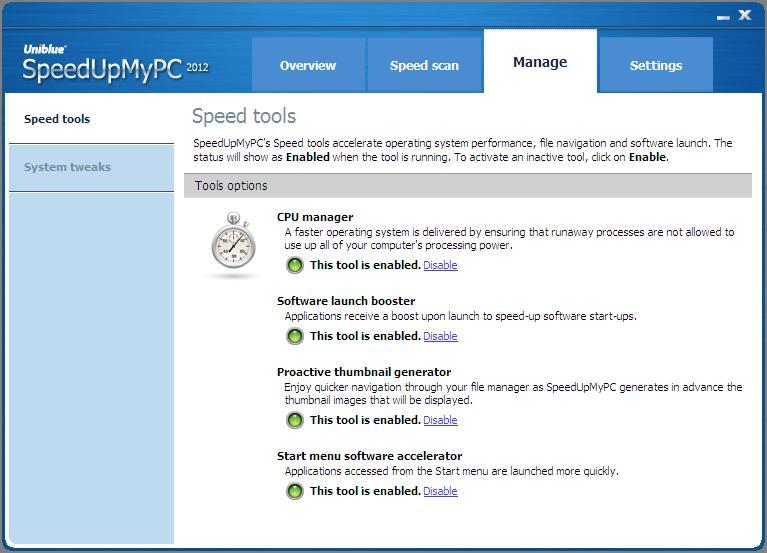
Task: Click the Start menu software accelerator heading
Action: pos(369,456)
